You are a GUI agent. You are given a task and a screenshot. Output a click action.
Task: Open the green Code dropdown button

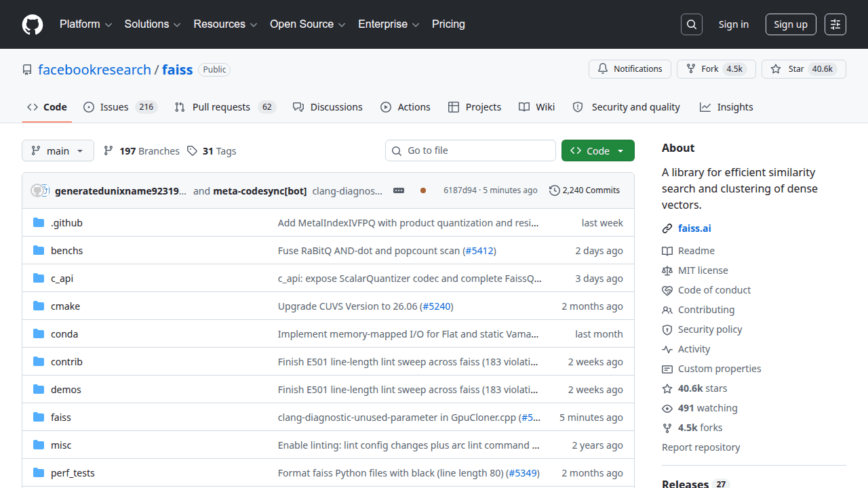click(598, 150)
